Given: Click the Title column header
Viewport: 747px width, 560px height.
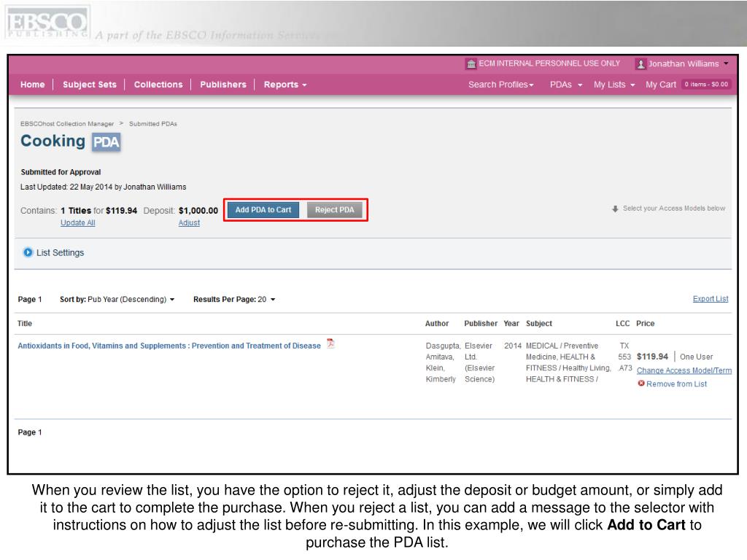Looking at the screenshot, I should (x=25, y=323).
